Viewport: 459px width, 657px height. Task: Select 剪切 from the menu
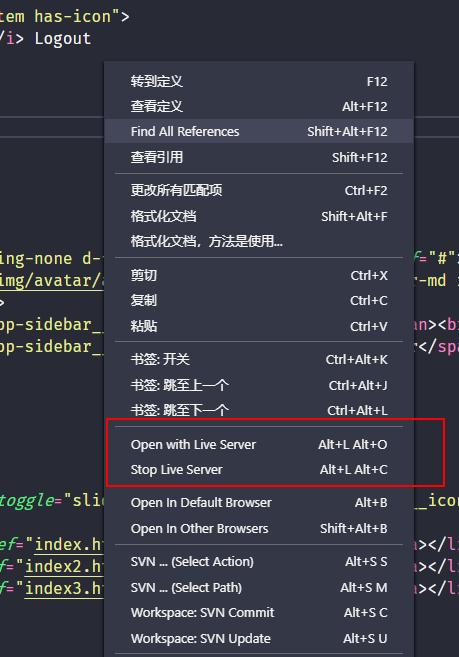tap(259, 276)
